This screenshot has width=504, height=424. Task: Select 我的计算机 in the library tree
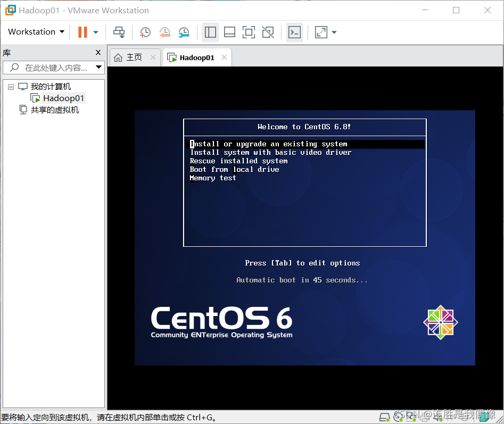tap(51, 86)
